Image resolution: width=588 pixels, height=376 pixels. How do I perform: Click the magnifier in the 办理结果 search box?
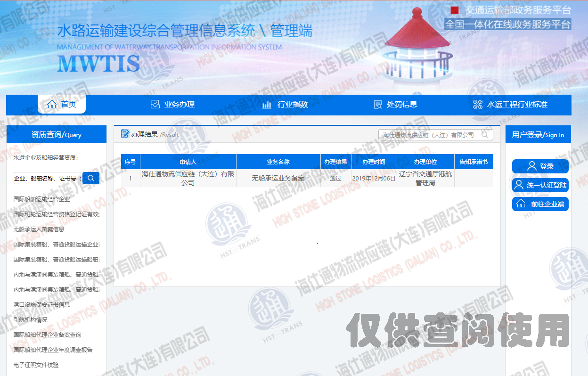(x=485, y=135)
